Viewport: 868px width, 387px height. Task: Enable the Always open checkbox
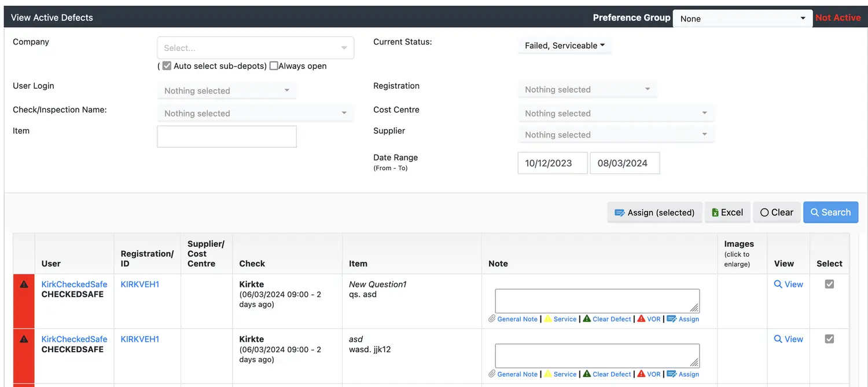tap(274, 66)
